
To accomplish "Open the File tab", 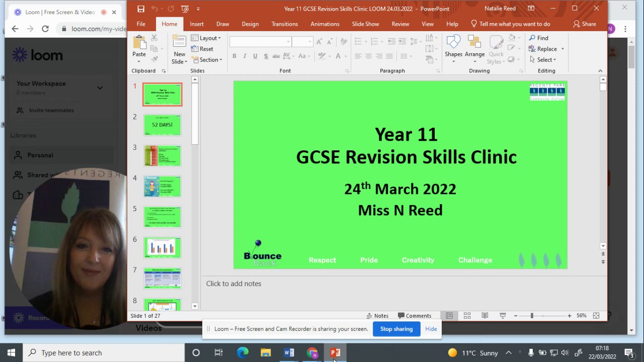I will (141, 24).
